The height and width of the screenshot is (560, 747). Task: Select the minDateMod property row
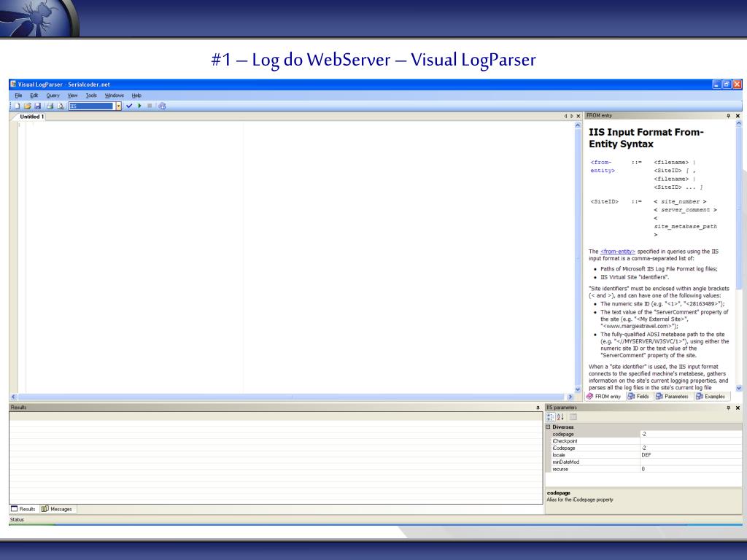coord(643,462)
